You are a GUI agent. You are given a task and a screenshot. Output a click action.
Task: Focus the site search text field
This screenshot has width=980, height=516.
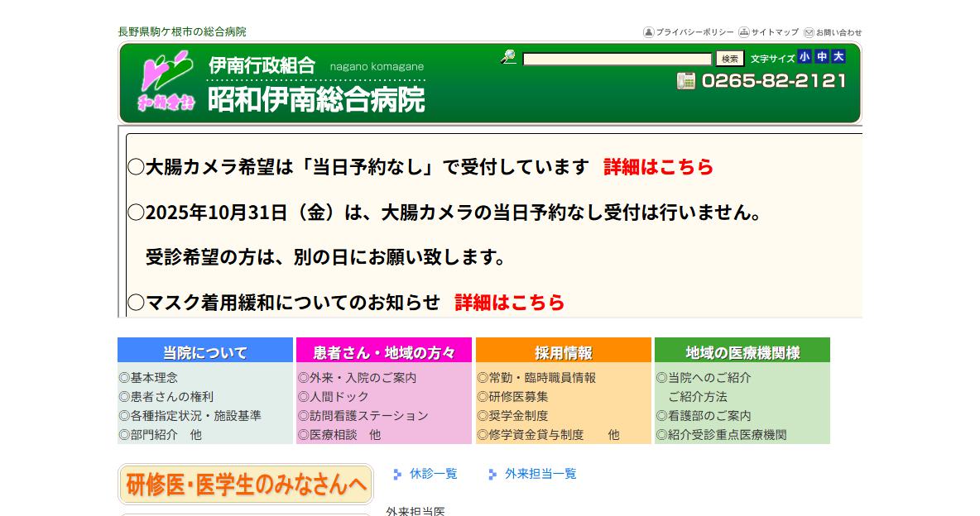(x=617, y=59)
